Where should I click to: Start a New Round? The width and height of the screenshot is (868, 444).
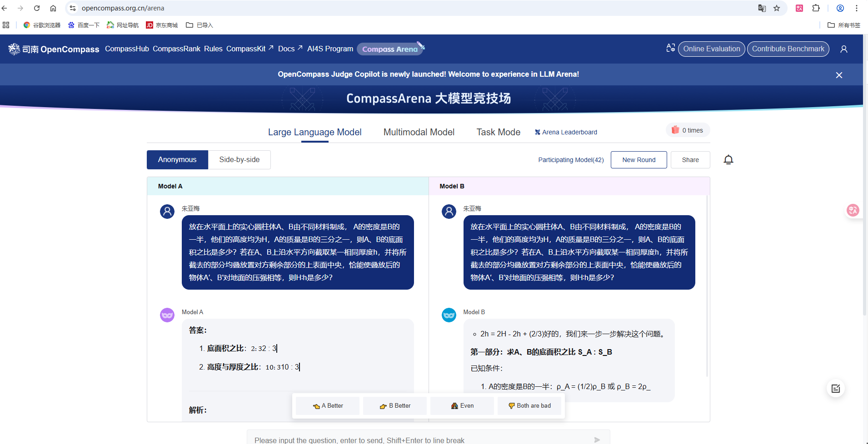(638, 159)
